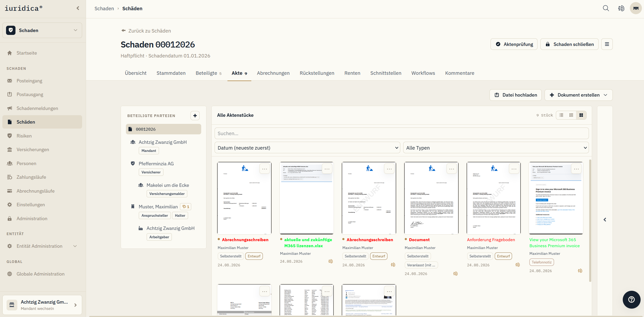Switch to the Abrechnungen tab

tap(273, 73)
